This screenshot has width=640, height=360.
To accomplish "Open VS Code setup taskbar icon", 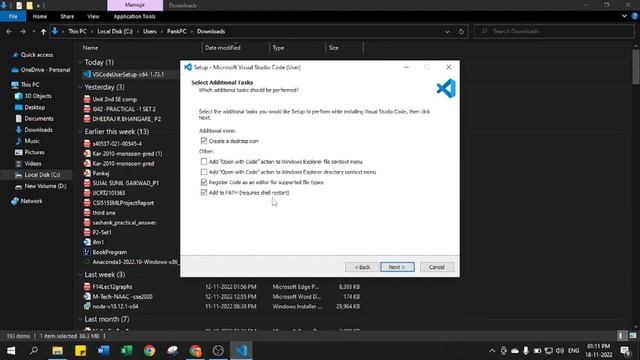I will point(241,350).
